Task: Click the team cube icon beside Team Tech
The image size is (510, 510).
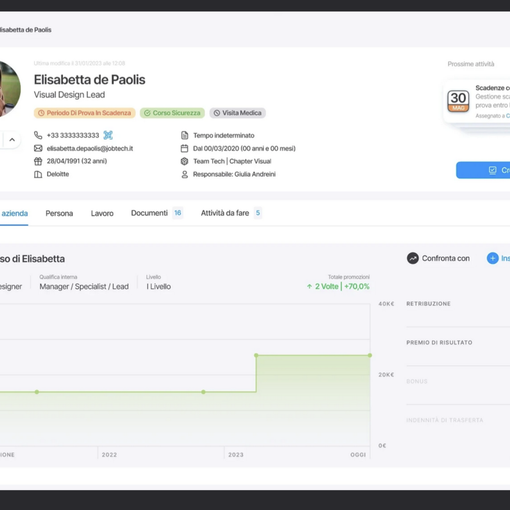Action: 184,161
